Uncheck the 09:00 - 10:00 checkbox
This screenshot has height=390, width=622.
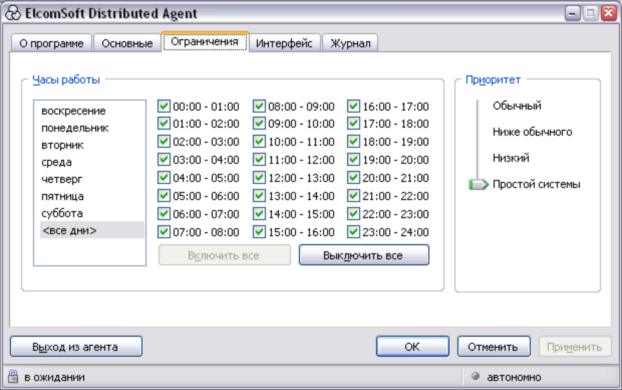[x=259, y=124]
